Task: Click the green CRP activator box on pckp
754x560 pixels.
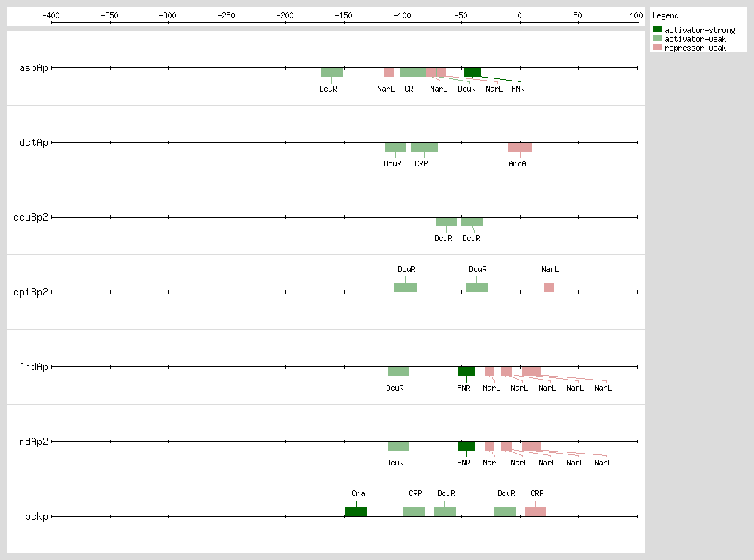Action: [x=414, y=512]
